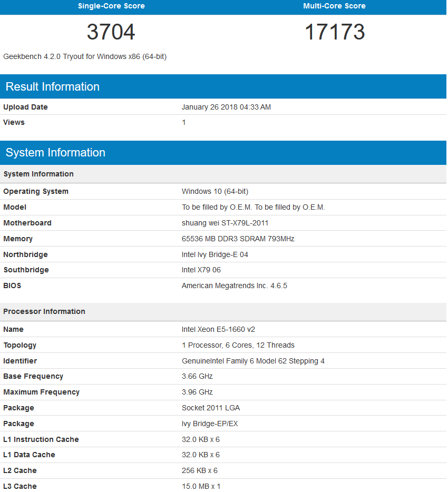
Task: Click the 1 Processor, 6 Cores, 12 Threads value
Action: (238, 345)
